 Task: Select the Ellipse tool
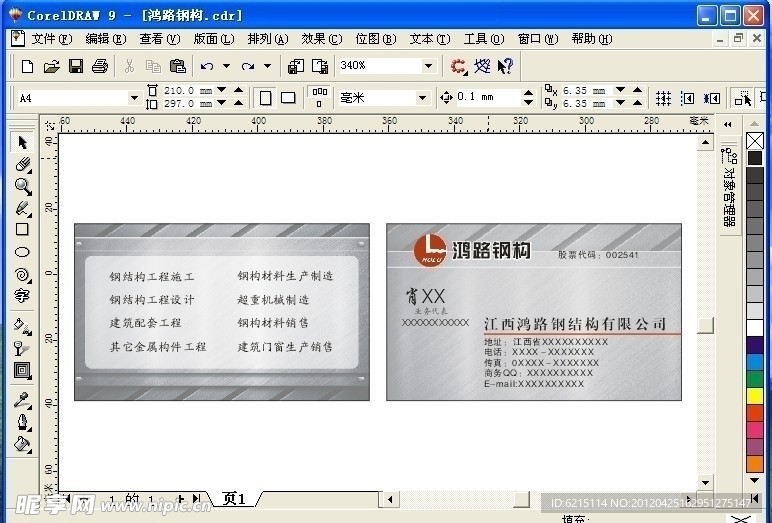coord(22,252)
